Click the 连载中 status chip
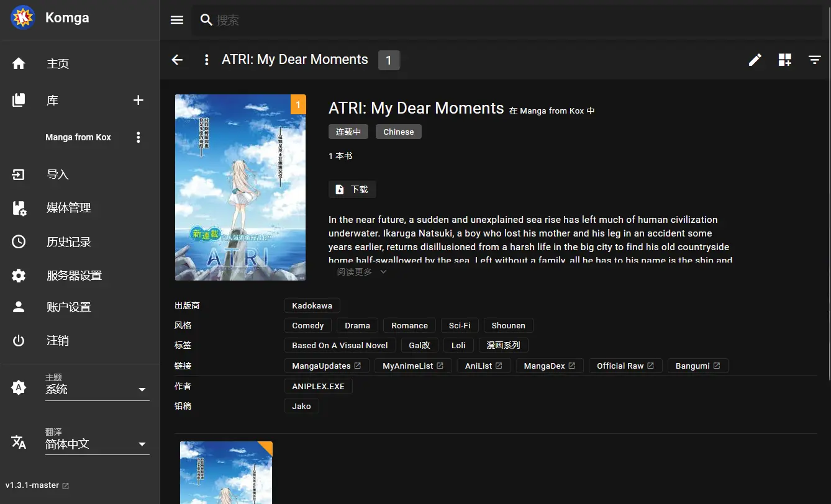831x504 pixels. [348, 132]
